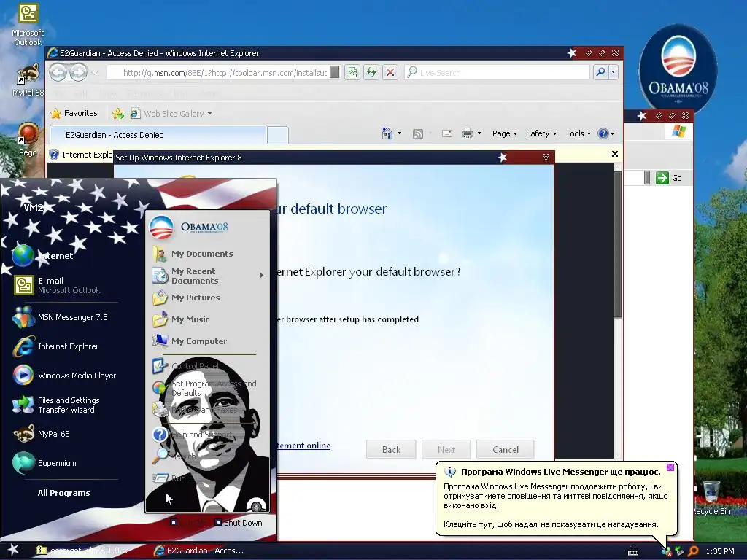Open Internet Explorer entry in Start menu
Image resolution: width=747 pixels, height=560 pixels.
(66, 346)
